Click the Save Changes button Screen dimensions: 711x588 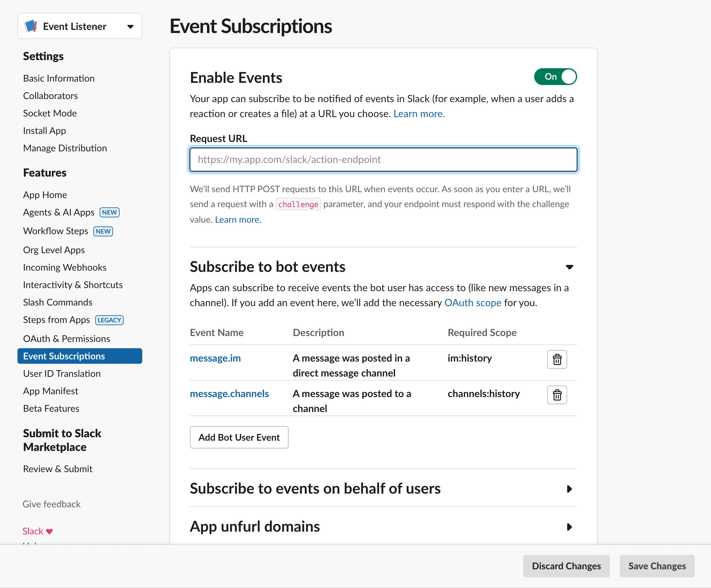coord(657,566)
